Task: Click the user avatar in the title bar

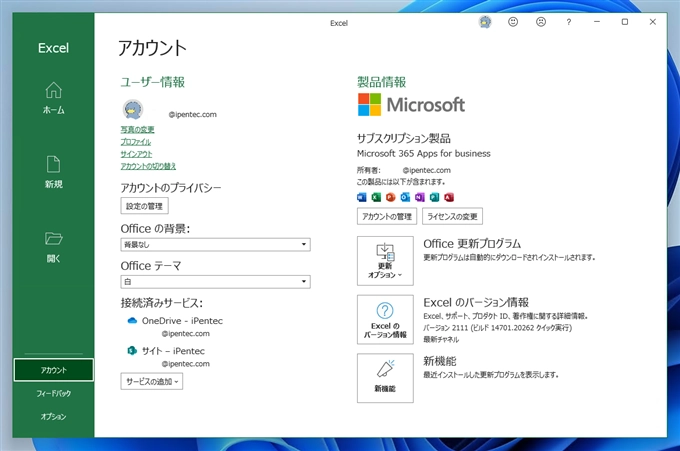Action: pos(485,22)
